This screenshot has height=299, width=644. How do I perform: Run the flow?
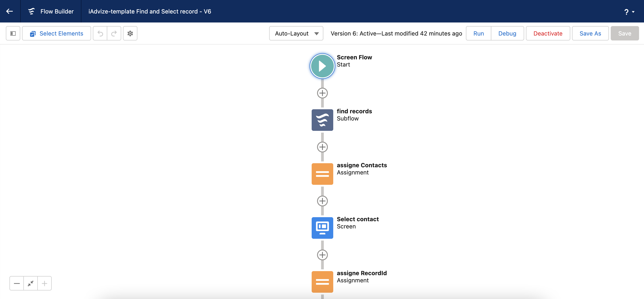(479, 33)
